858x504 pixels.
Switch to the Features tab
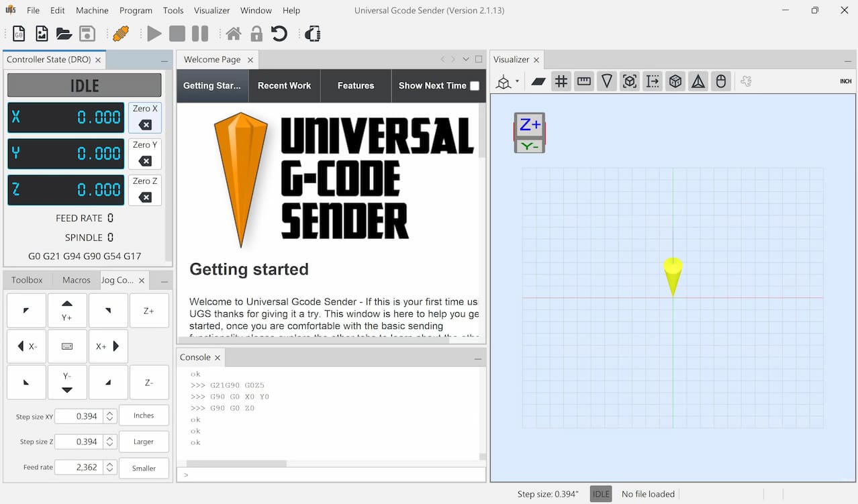(x=356, y=86)
